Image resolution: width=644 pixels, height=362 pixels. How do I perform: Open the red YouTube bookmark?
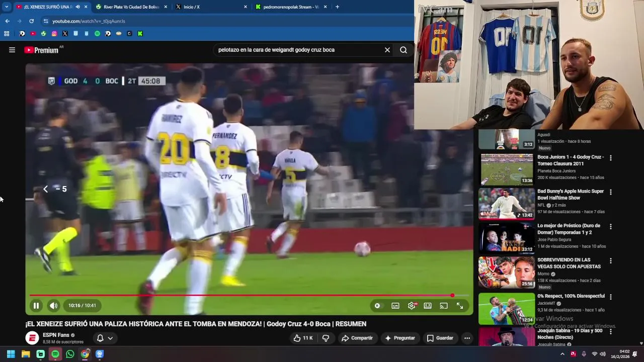[x=33, y=34]
